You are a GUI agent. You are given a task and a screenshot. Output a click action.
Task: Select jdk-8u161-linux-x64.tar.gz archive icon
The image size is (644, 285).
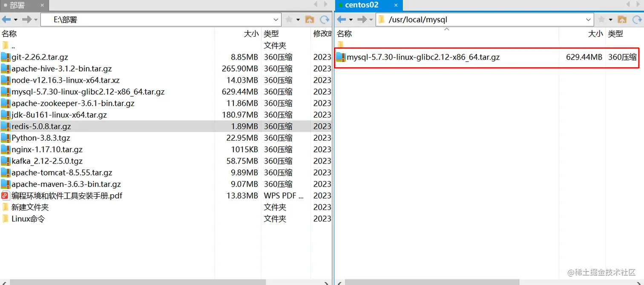[6, 115]
